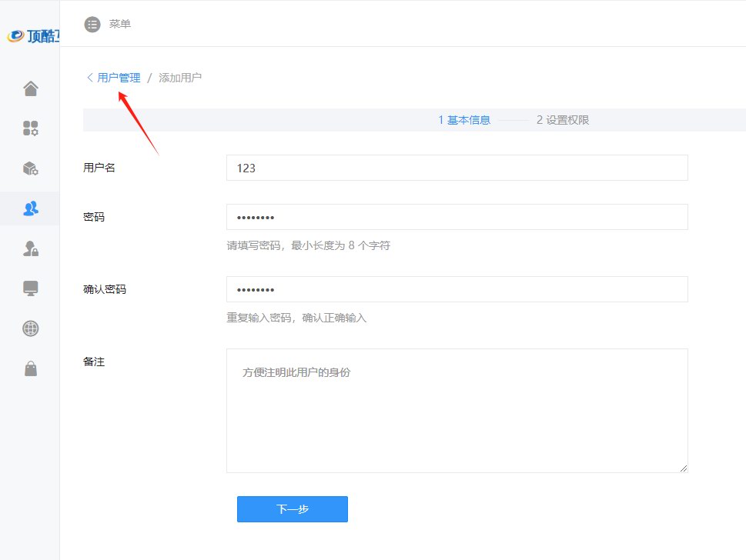Image resolution: width=746 pixels, height=560 pixels.
Task: Grab the textarea resize handle
Action: 684,468
